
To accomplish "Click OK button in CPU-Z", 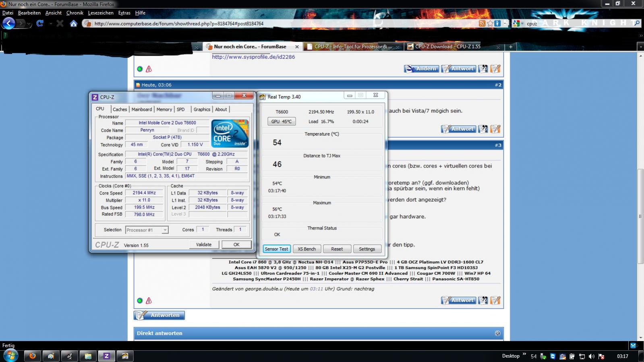I will pyautogui.click(x=236, y=244).
